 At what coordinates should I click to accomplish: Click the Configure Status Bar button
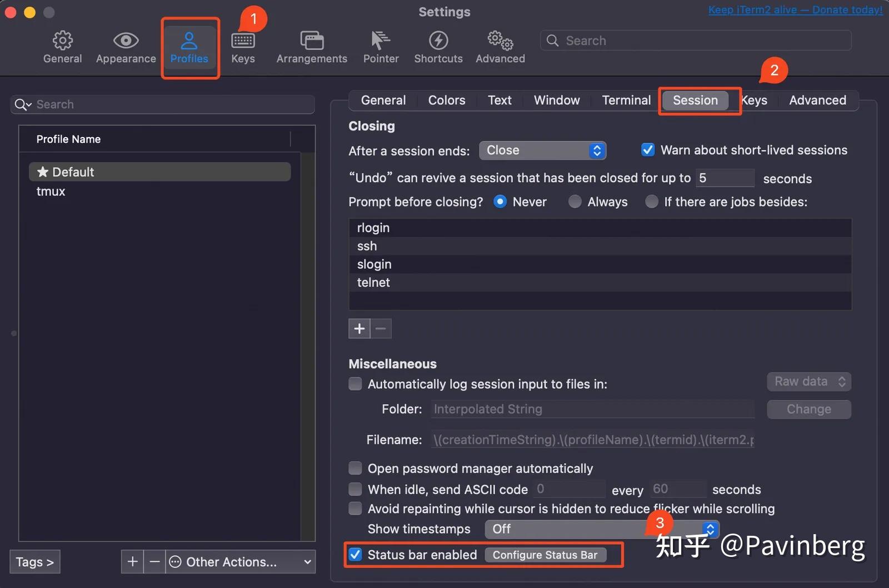pyautogui.click(x=545, y=555)
